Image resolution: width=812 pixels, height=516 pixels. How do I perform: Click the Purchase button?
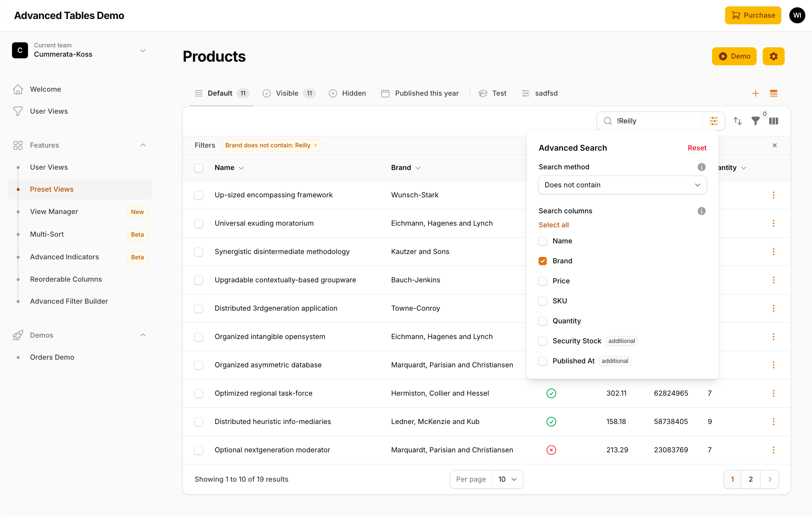pos(753,15)
